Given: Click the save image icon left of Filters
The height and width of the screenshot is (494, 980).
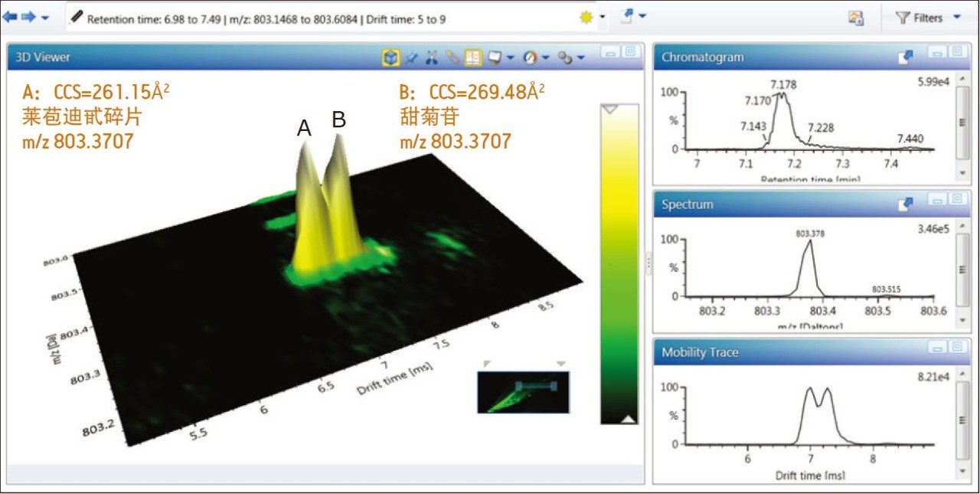Looking at the screenshot, I should [x=856, y=18].
